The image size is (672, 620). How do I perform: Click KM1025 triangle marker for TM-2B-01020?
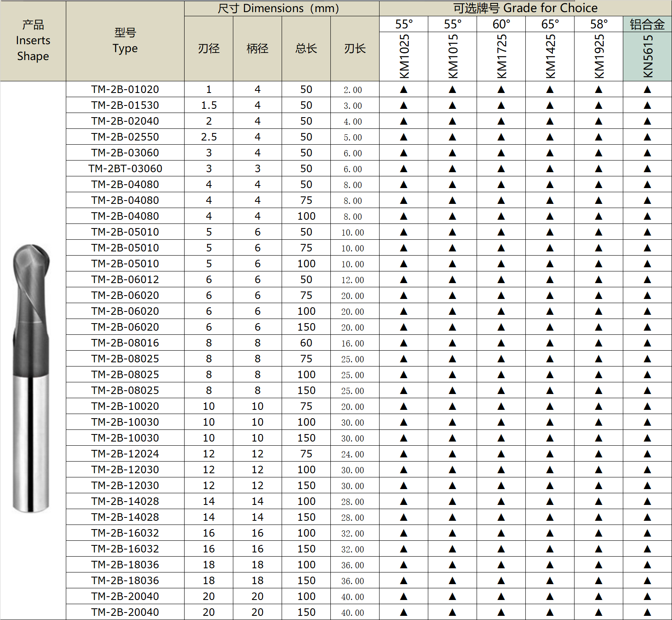point(404,89)
